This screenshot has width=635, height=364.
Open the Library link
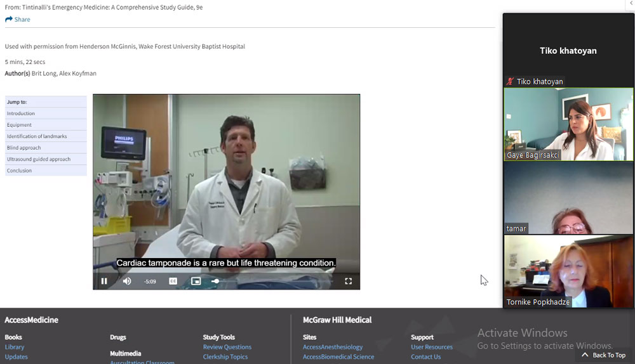click(x=15, y=347)
